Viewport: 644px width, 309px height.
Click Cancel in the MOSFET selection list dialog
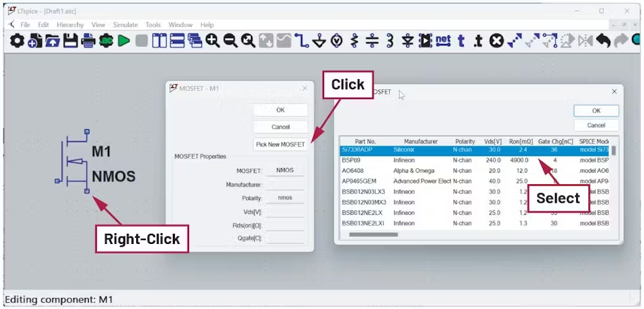[596, 125]
